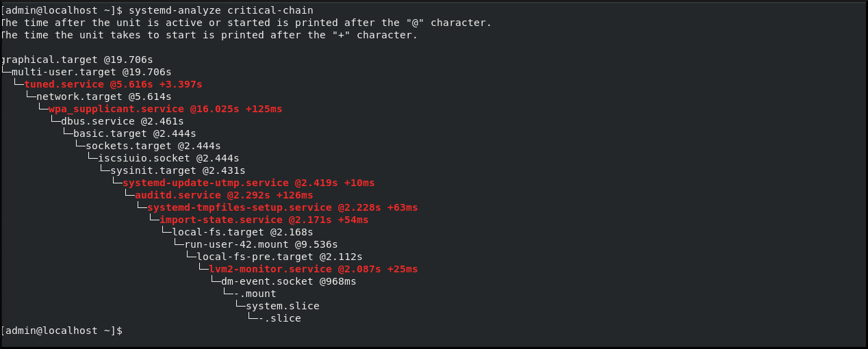This screenshot has height=349, width=868.
Task: Click the lvm2-monitor.service entry
Action: click(x=313, y=269)
